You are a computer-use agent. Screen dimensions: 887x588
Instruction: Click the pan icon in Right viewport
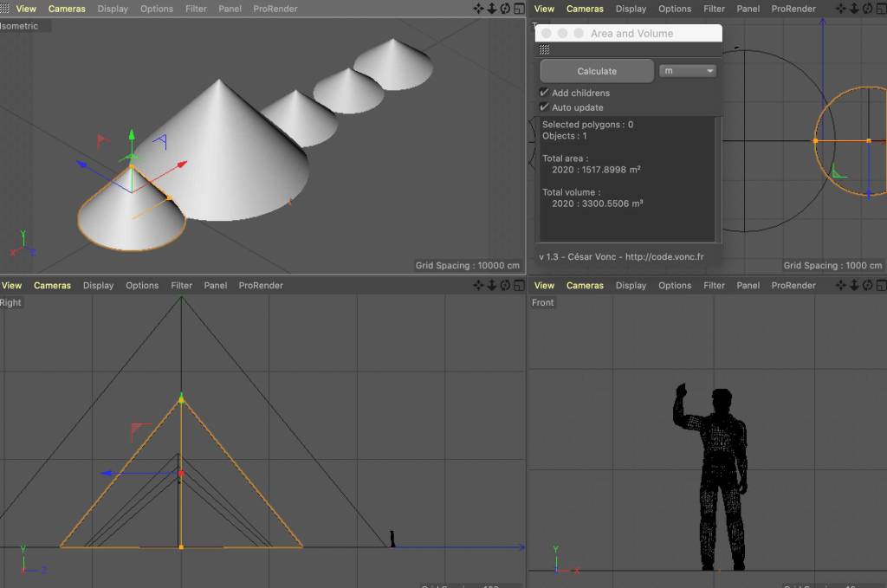[478, 286]
